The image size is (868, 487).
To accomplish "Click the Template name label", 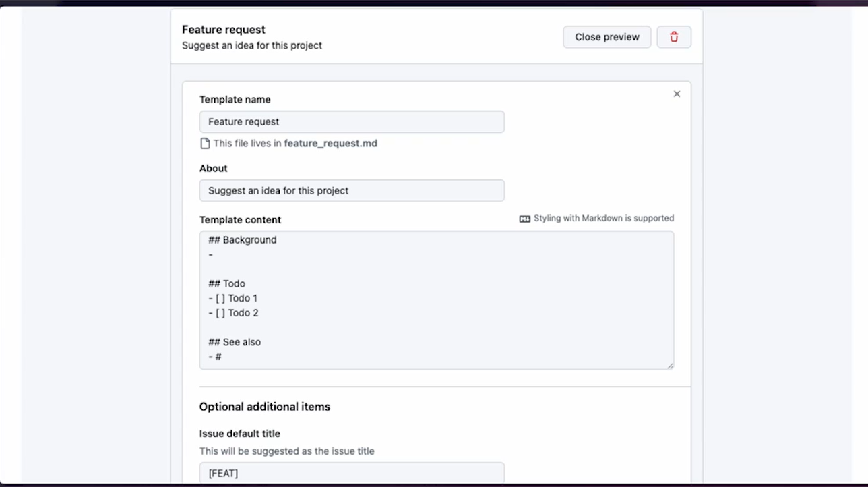I will [235, 100].
